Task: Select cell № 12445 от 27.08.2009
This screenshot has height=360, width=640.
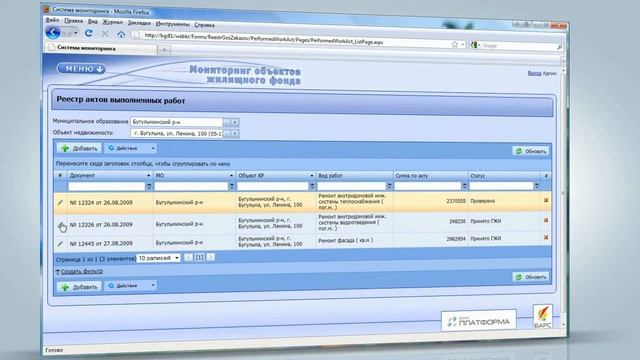Action: coord(101,244)
